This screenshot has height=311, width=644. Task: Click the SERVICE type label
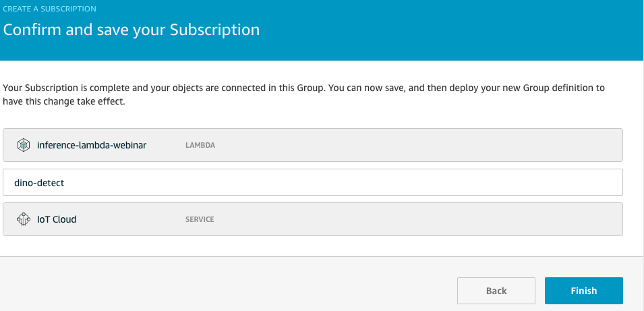point(200,219)
